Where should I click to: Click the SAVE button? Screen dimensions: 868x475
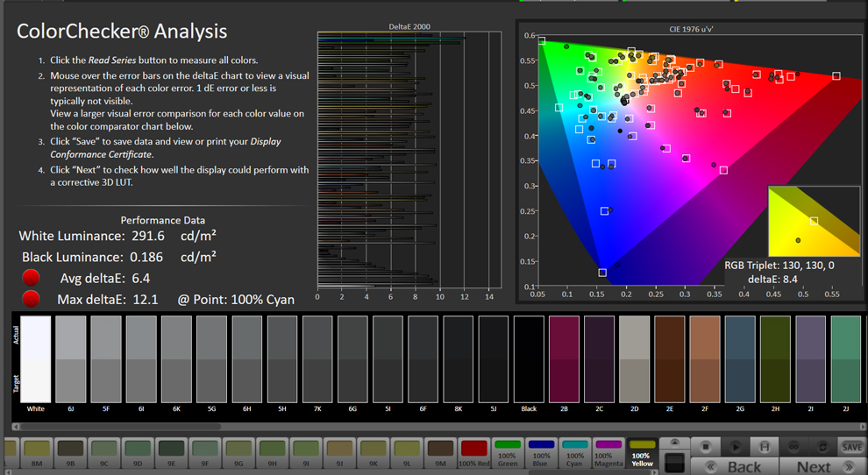pyautogui.click(x=851, y=446)
